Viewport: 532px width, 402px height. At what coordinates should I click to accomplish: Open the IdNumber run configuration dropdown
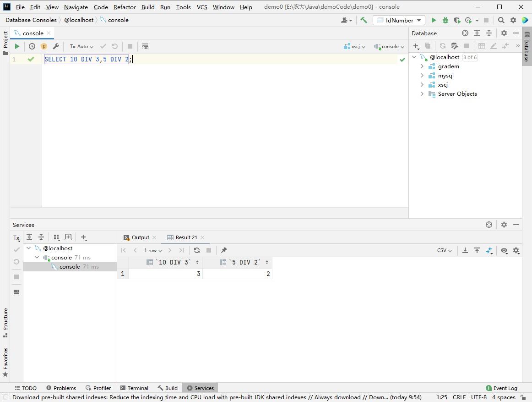[x=399, y=20]
